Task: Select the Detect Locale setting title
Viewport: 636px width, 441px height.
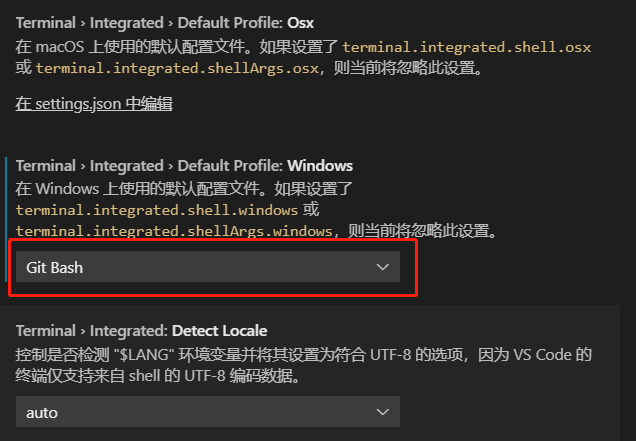Action: click(142, 331)
